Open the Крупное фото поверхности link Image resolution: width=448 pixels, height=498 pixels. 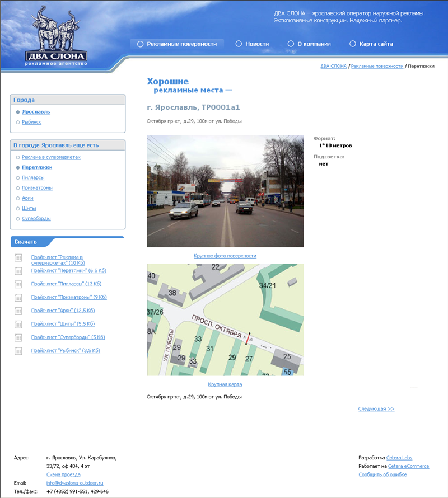point(225,256)
